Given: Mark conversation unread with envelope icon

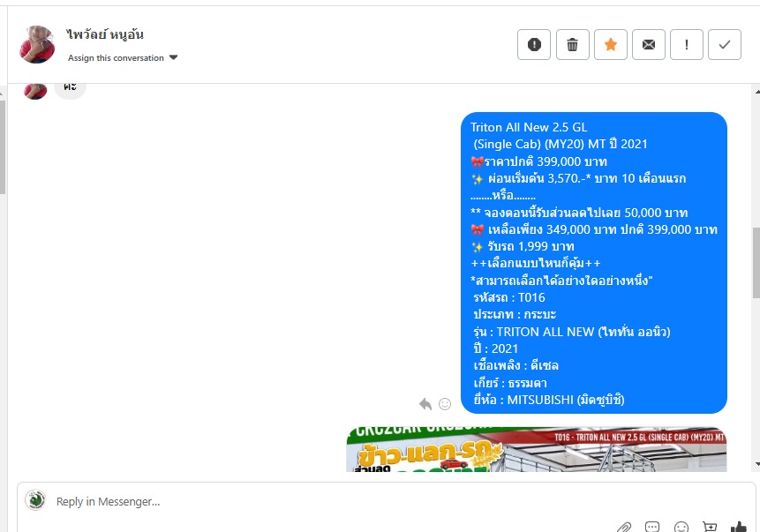Looking at the screenshot, I should pyautogui.click(x=649, y=45).
